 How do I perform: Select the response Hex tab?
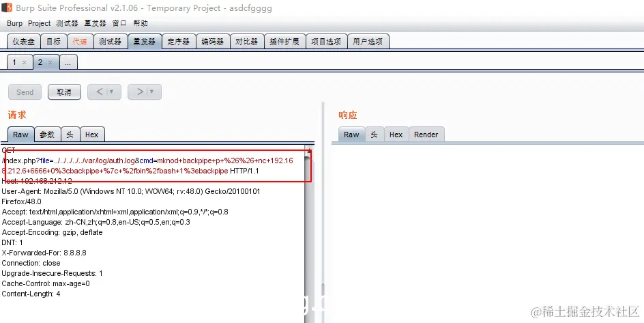point(396,135)
